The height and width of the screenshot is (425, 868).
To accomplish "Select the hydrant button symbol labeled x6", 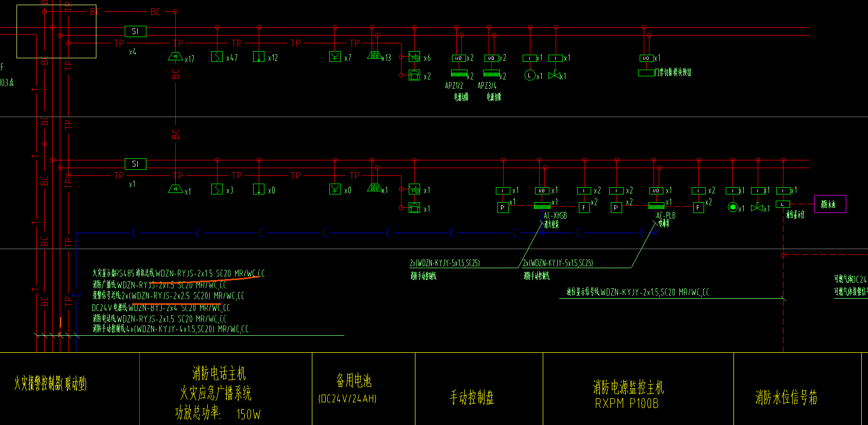I will [414, 57].
